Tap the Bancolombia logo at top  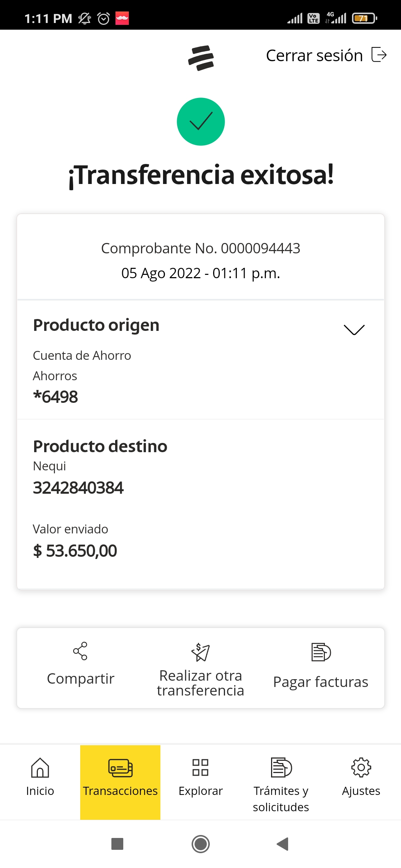tap(201, 58)
